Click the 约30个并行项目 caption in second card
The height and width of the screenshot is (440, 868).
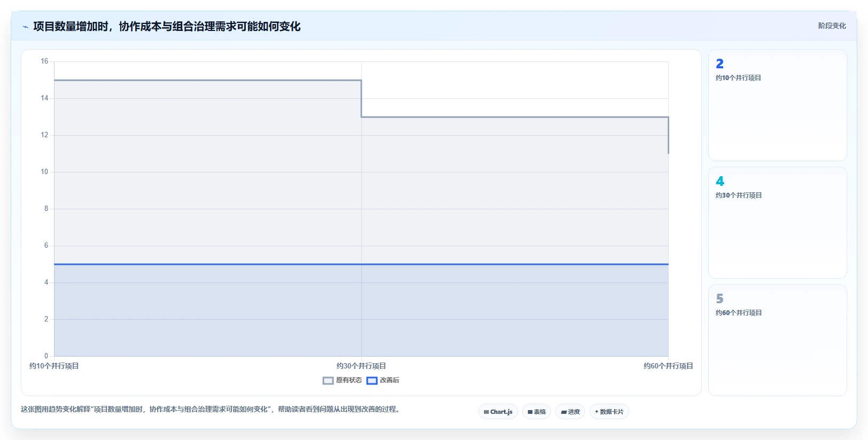pyautogui.click(x=739, y=195)
